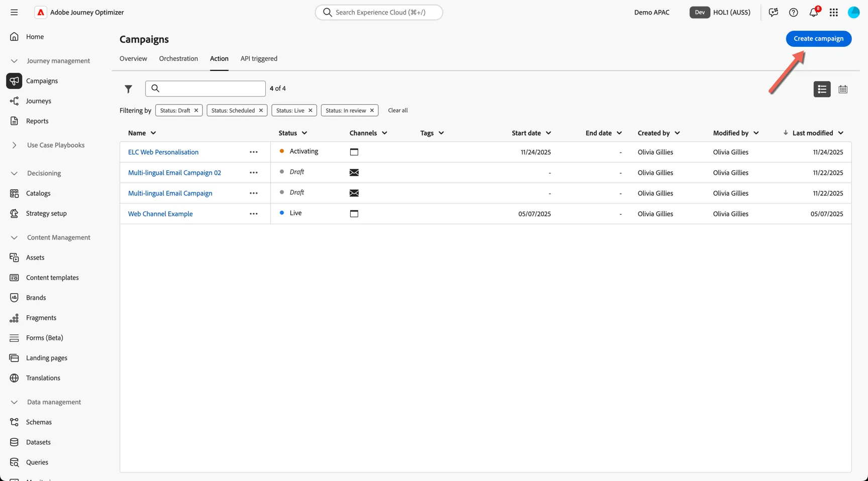
Task: Switch to Overview tab
Action: [x=133, y=59]
